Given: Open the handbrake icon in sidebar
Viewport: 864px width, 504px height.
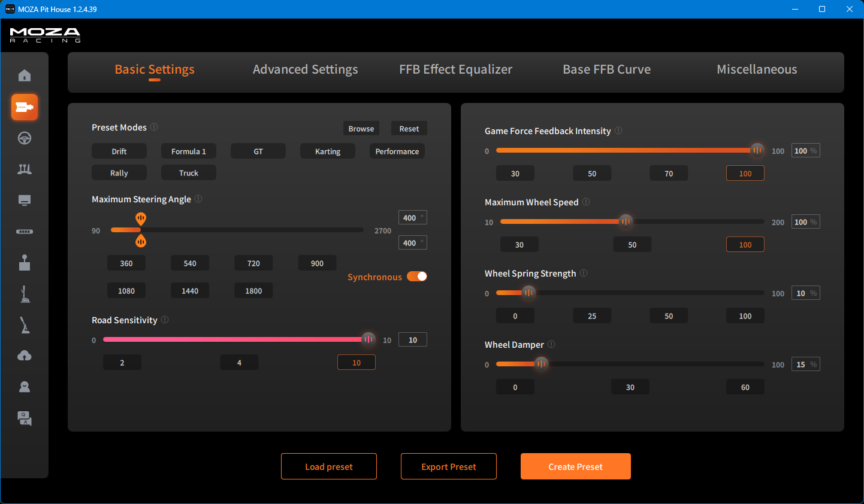Looking at the screenshot, I should 25,325.
